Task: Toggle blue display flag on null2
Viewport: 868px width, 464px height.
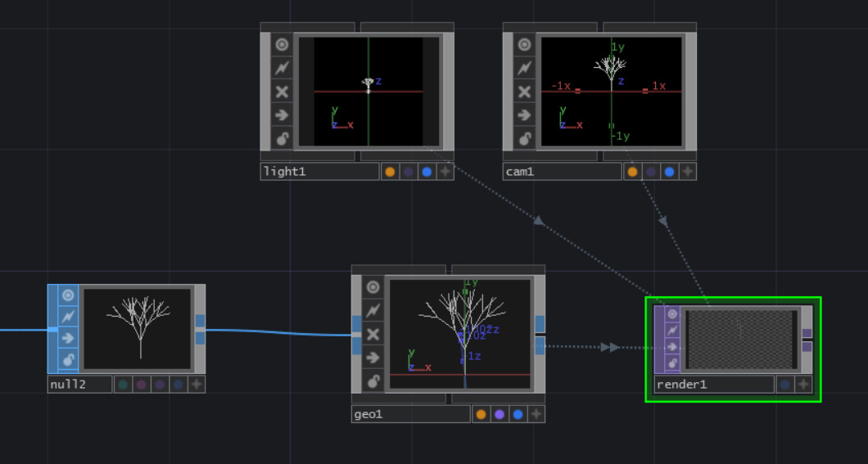Action: tap(178, 385)
